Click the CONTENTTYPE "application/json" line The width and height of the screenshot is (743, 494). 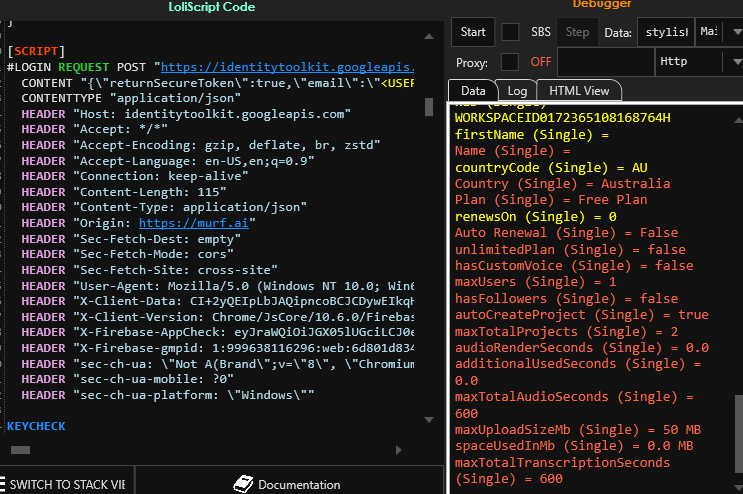coord(131,98)
